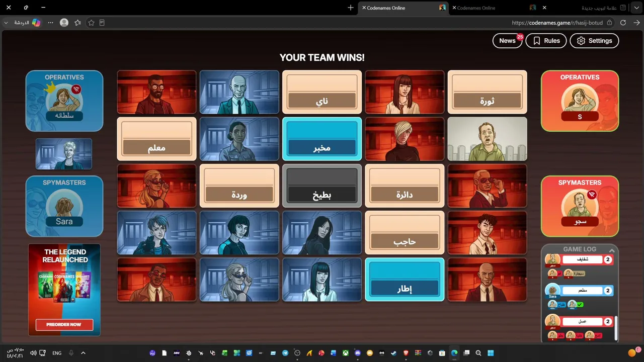Click the مطعم clue in game log
Screen dimensions: 644x362
pos(582,291)
